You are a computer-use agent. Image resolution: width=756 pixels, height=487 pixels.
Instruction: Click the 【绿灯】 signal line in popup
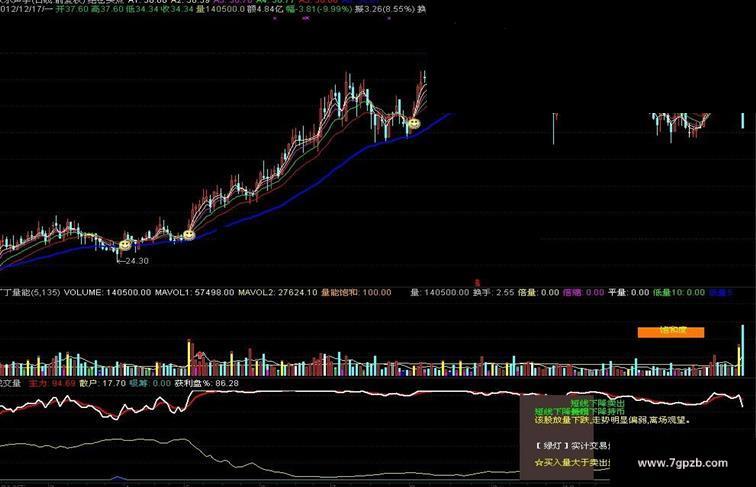573,446
